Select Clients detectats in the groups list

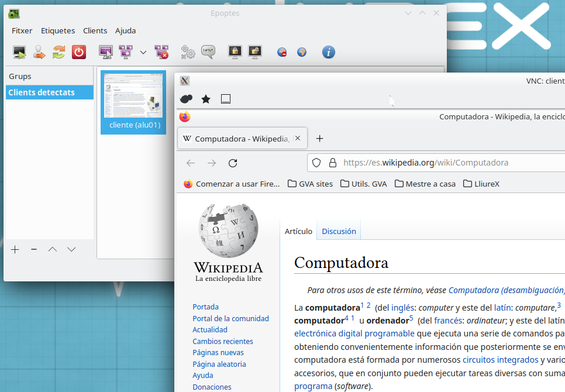[x=42, y=92]
